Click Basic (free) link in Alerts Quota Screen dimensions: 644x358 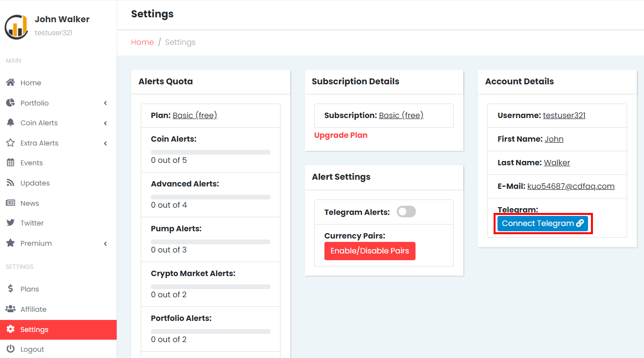[195, 115]
